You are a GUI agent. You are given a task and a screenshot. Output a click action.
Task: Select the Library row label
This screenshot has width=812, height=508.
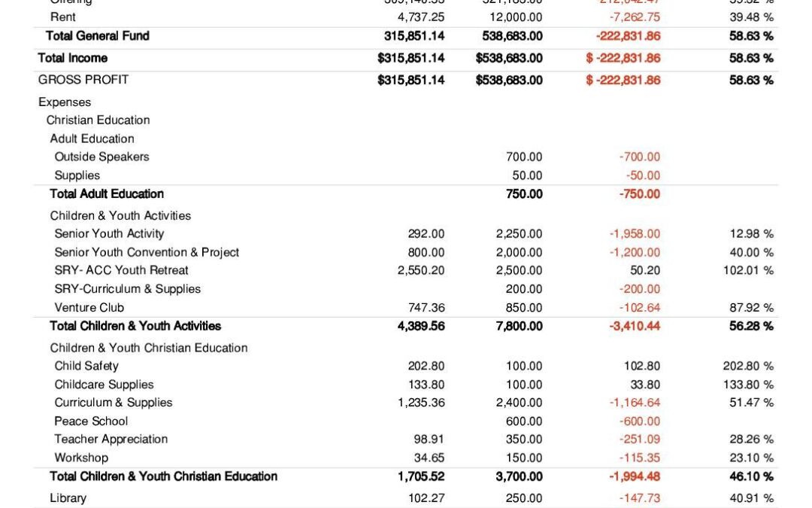tap(68, 498)
